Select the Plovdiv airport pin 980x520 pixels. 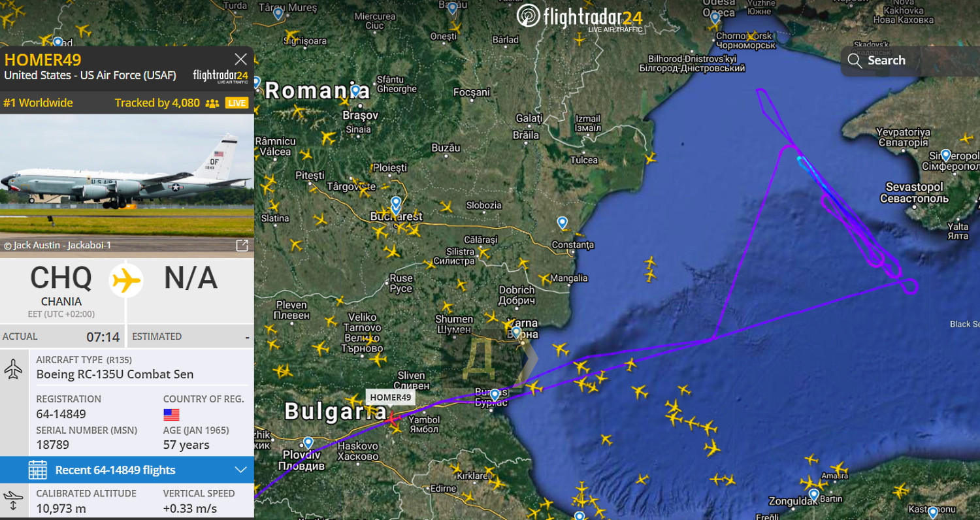tap(308, 444)
